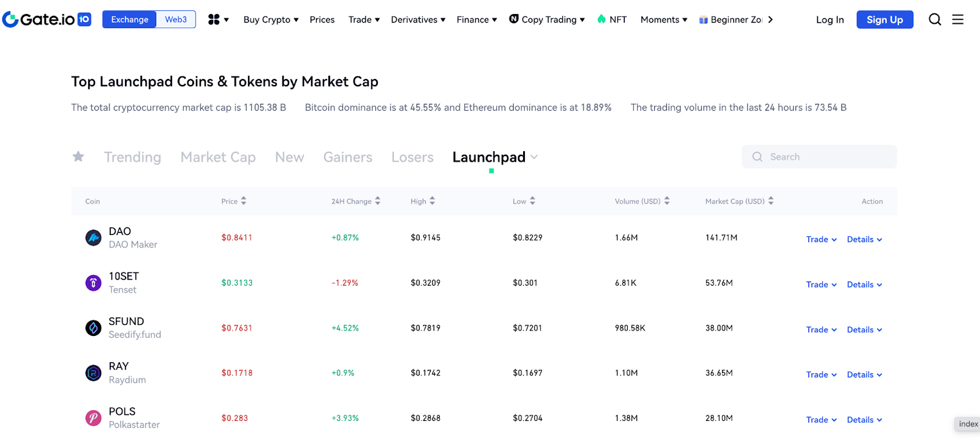Click the Polkastarter coin icon
Screen dimensions: 980x443
click(93, 418)
